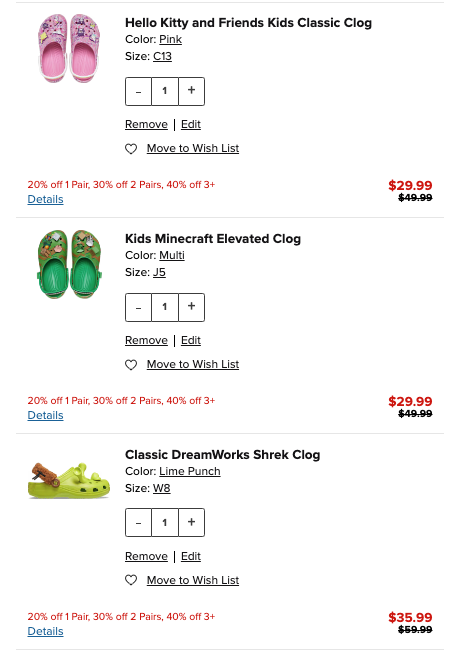470x657 pixels.
Task: Decrease quantity of Shrek Clog
Action: [x=138, y=522]
